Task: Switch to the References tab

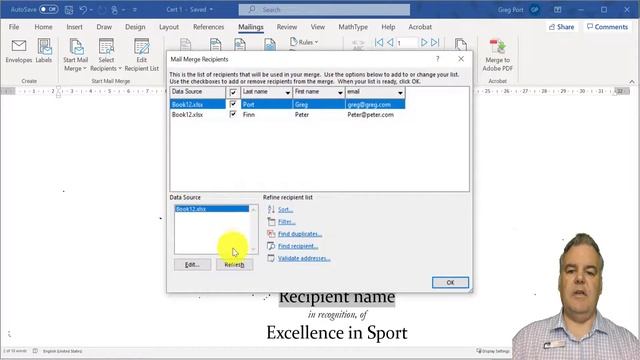Action: click(x=209, y=27)
